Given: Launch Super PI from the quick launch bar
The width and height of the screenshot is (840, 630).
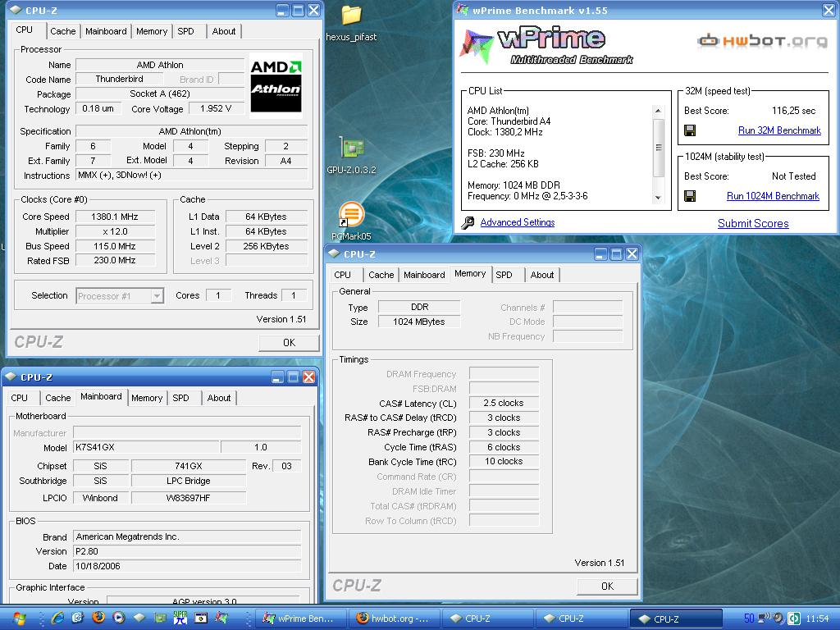Looking at the screenshot, I should tap(180, 618).
